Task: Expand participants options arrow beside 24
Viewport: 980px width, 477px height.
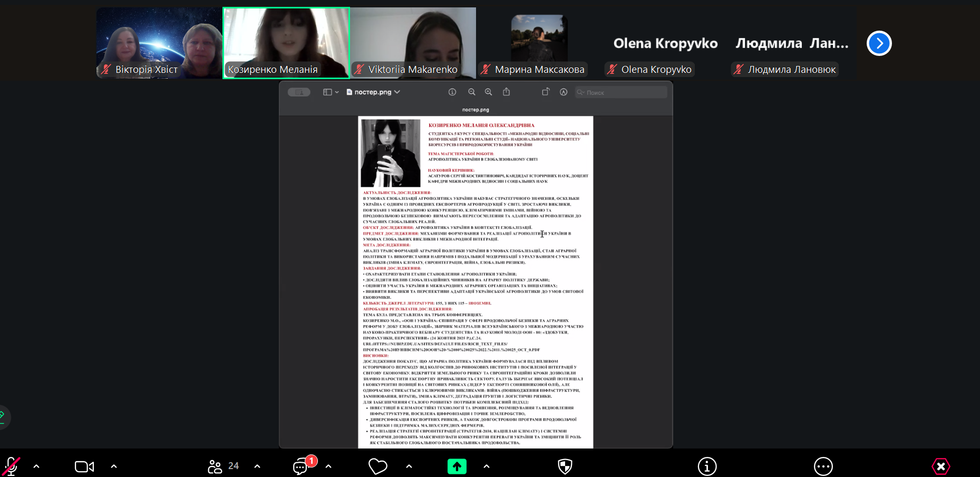Action: click(x=257, y=466)
